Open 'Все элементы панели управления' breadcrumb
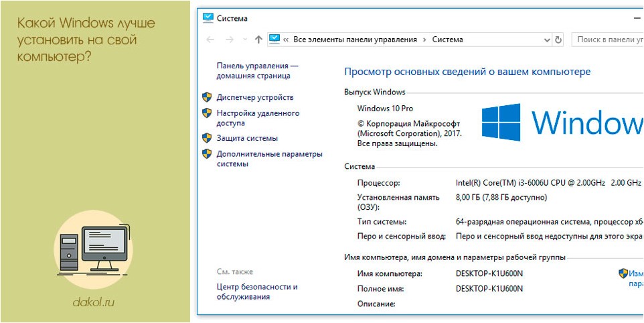 click(355, 40)
